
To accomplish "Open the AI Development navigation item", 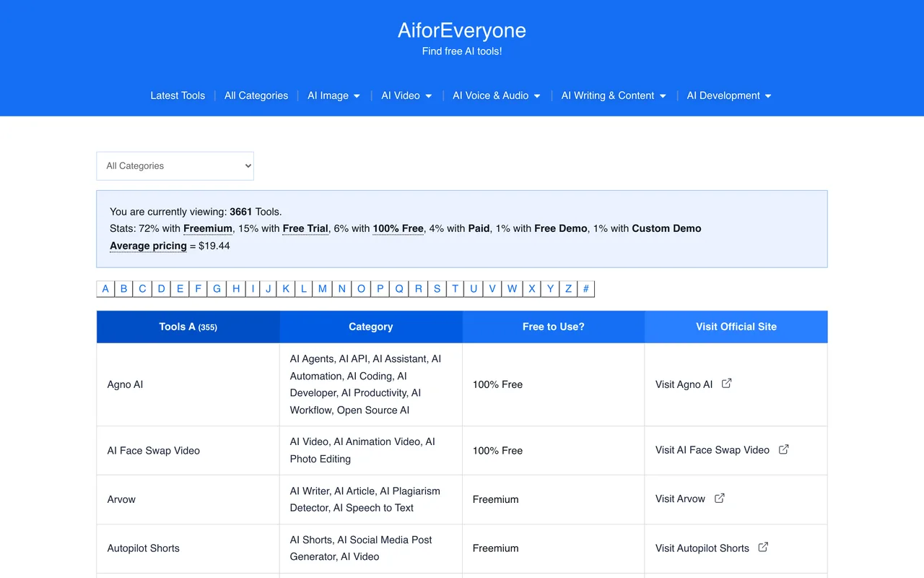I will 723,95.
